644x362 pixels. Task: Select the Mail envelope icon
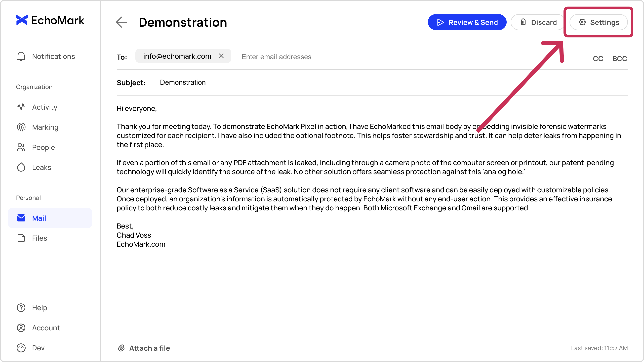click(x=21, y=218)
